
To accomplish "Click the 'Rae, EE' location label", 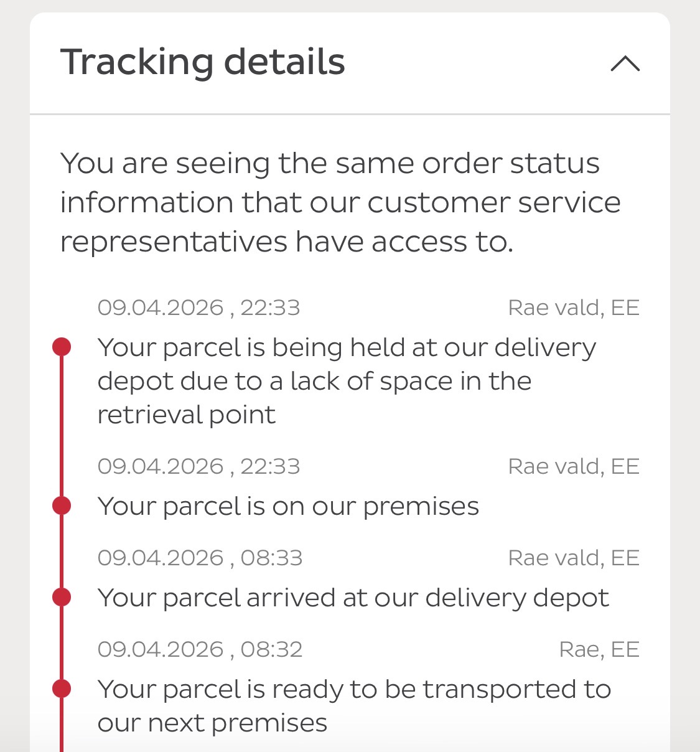I will click(x=599, y=649).
